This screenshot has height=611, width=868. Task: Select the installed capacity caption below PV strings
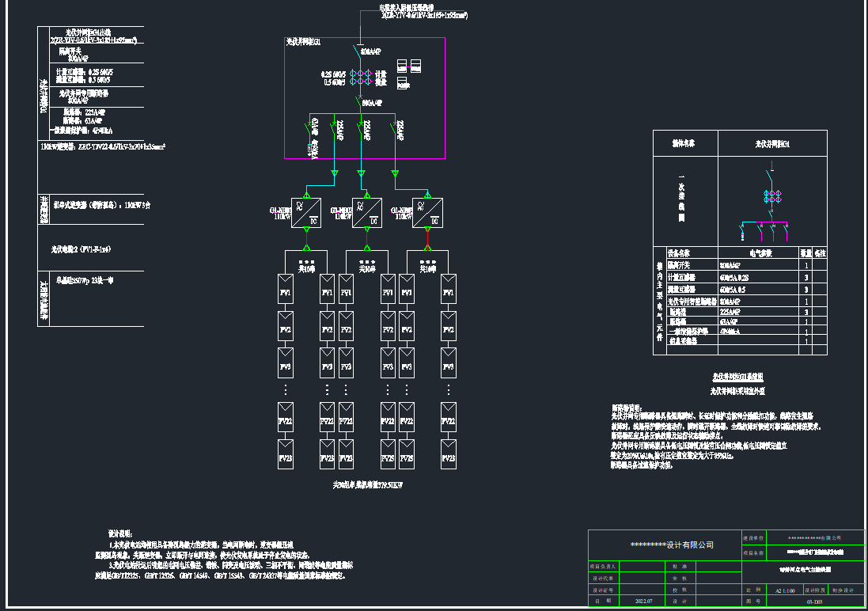pos(367,484)
